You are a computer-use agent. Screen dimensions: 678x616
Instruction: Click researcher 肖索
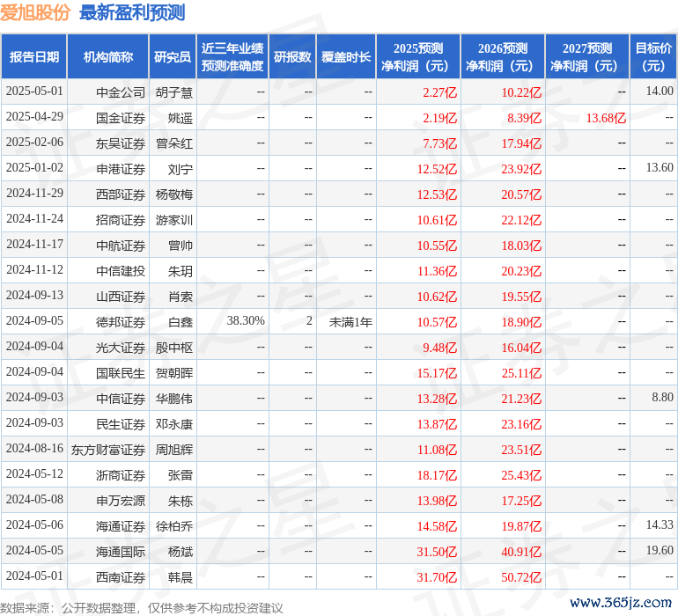(x=181, y=297)
